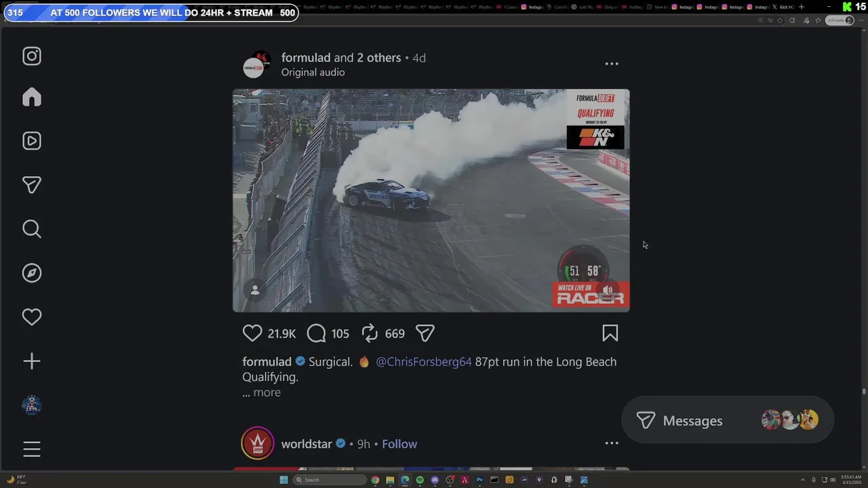Open profile avatar in sidebar
This screenshot has width=868, height=488.
pos(32,405)
